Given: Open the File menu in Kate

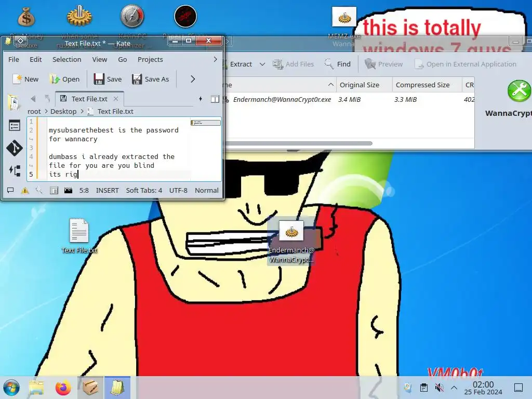Looking at the screenshot, I should [x=14, y=59].
